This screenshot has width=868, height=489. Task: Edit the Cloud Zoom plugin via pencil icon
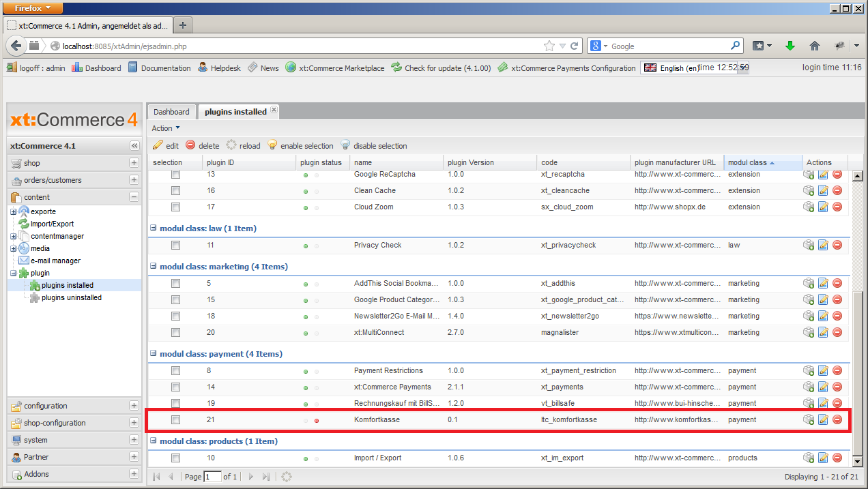pyautogui.click(x=823, y=207)
